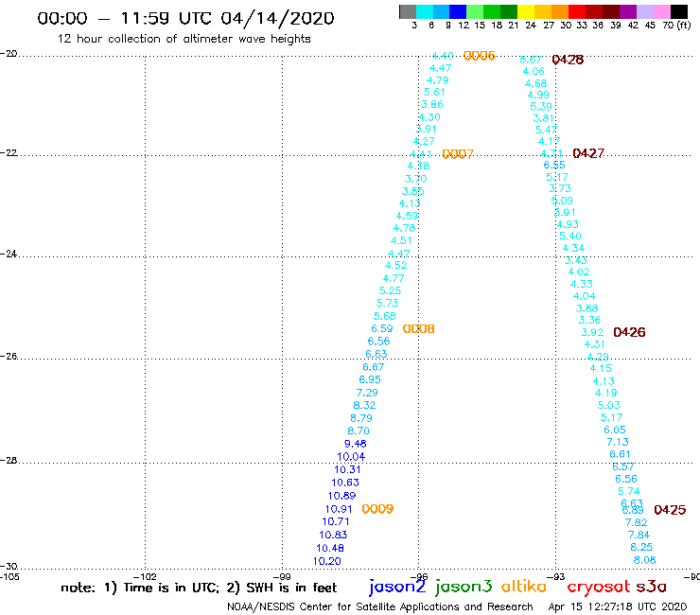700x615 pixels.
Task: Click the wave height value 7.29
Action: (367, 393)
